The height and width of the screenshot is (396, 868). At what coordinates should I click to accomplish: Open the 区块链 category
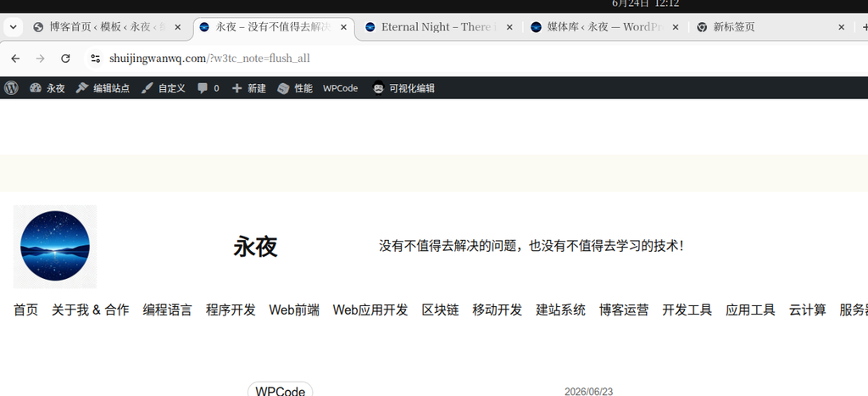440,310
